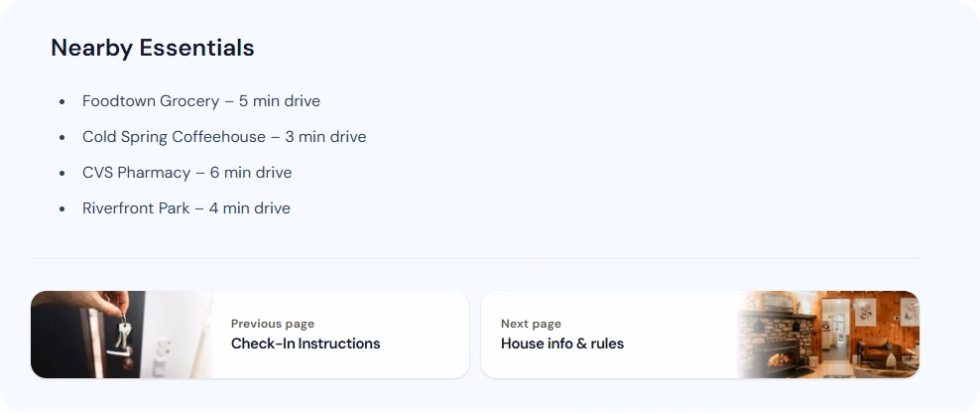Click the '4 min drive' text
The width and height of the screenshot is (980, 413).
point(249,208)
